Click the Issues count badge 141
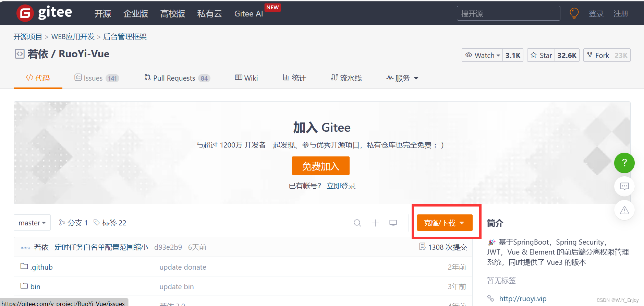This screenshot has height=306, width=644. pyautogui.click(x=112, y=79)
